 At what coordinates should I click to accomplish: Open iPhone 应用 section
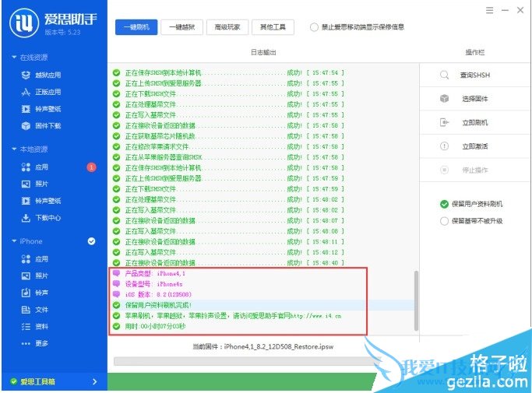(35, 259)
